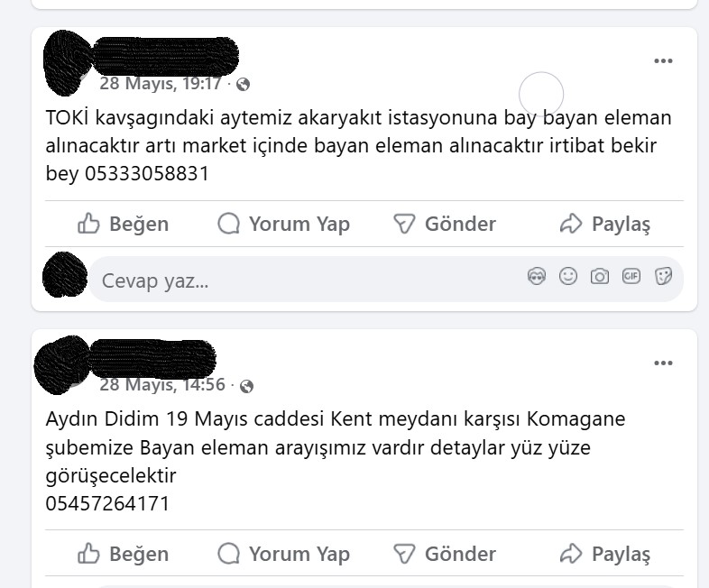Open options menu of the TOKİ post
This screenshot has height=588, width=709.
(663, 61)
